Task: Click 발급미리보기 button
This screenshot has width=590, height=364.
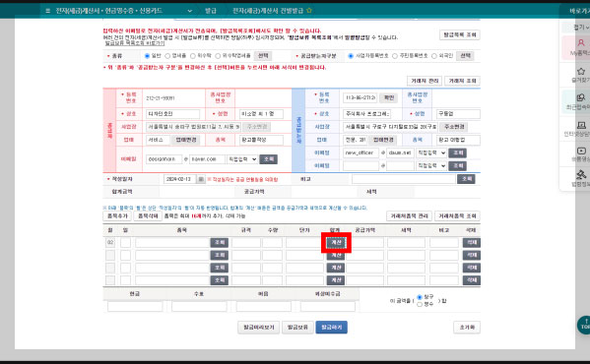Action: [x=258, y=328]
